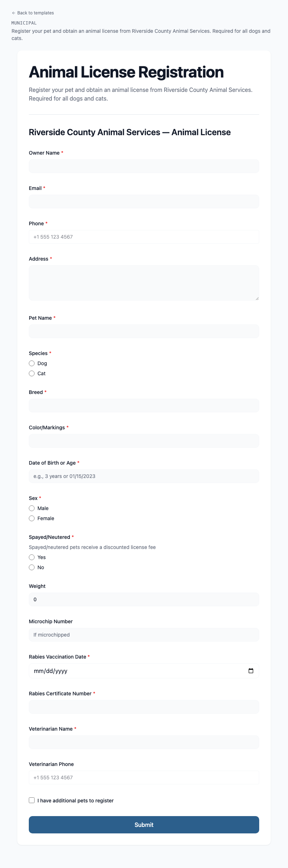
Task: Focus the Microchip Number field
Action: pos(144,635)
